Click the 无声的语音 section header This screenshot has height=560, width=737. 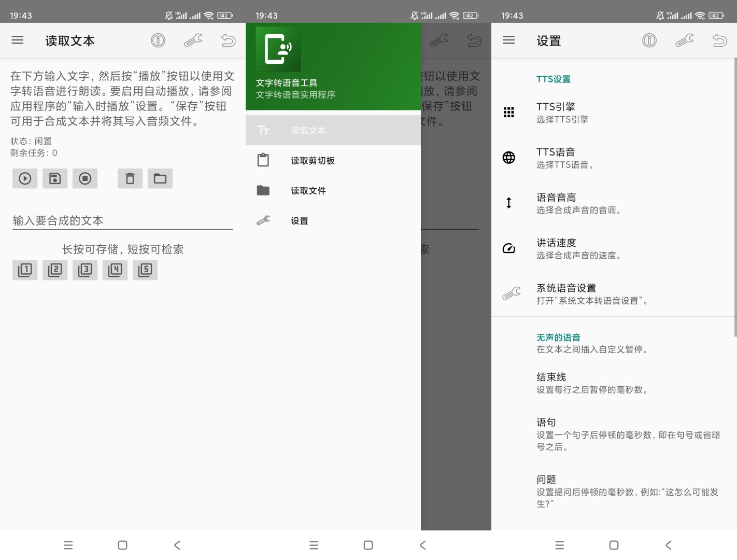558,337
